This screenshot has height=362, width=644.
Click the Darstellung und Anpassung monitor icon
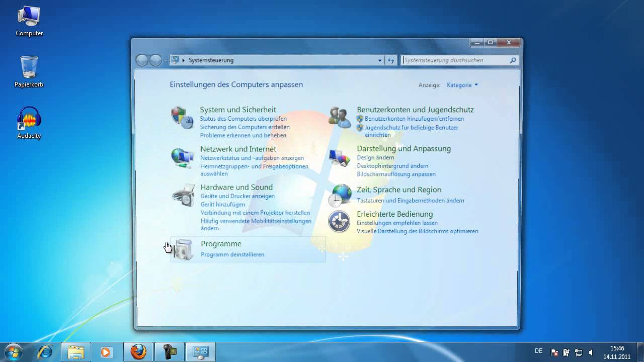coord(340,157)
